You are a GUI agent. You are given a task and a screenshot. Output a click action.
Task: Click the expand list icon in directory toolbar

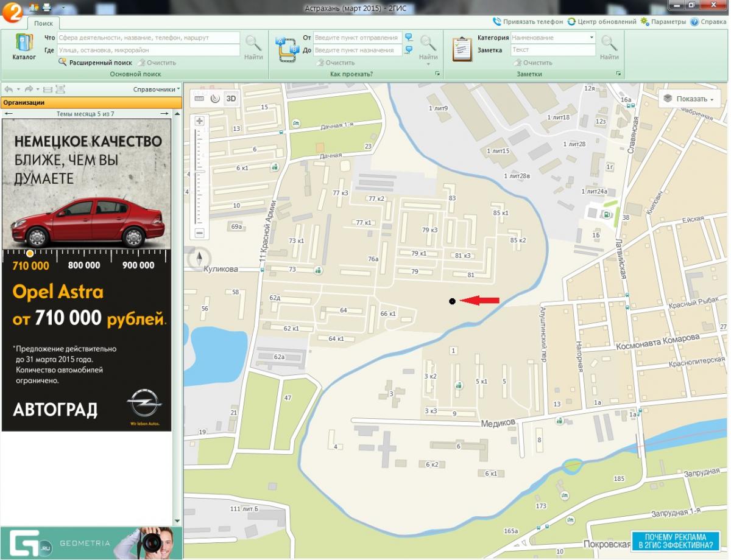point(60,89)
